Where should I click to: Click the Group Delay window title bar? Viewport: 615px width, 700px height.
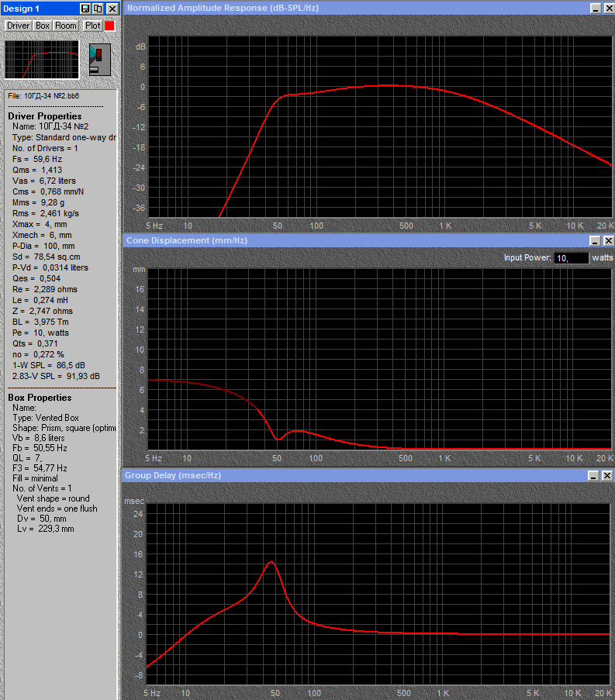pyautogui.click(x=349, y=475)
